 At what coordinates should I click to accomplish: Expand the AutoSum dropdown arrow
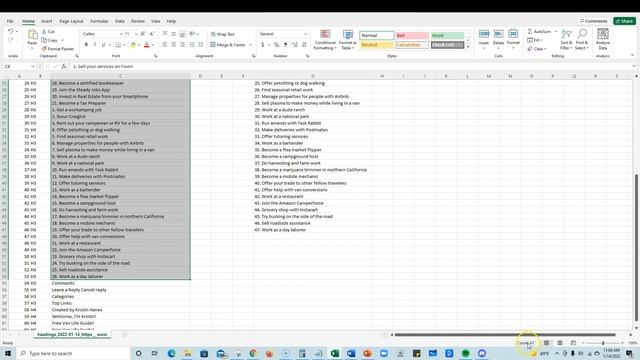pyautogui.click(x=556, y=31)
